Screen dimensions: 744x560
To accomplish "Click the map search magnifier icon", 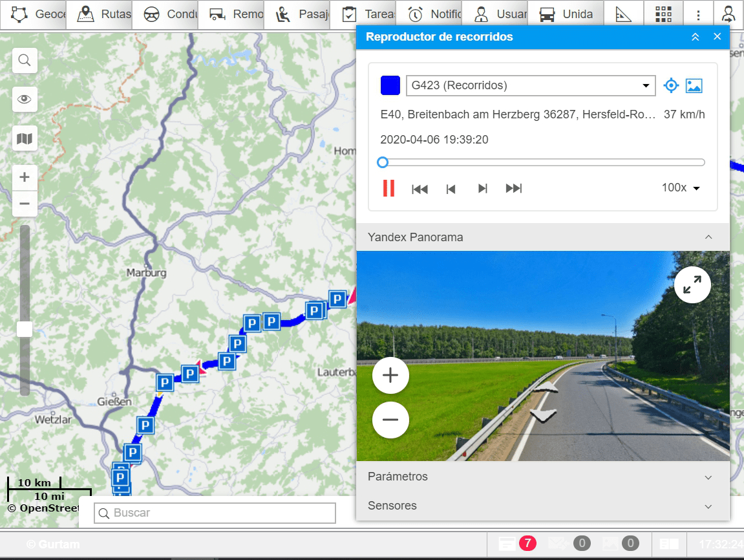I will 25,61.
